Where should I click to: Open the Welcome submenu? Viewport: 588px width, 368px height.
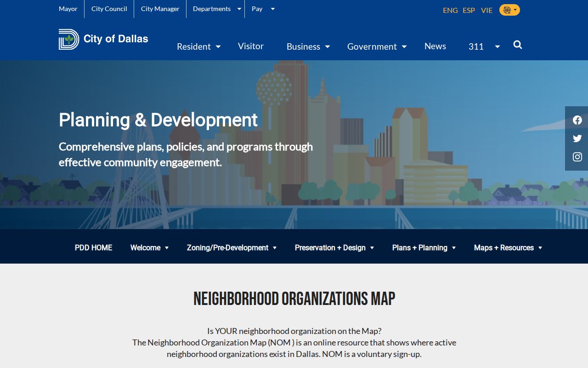coord(150,247)
